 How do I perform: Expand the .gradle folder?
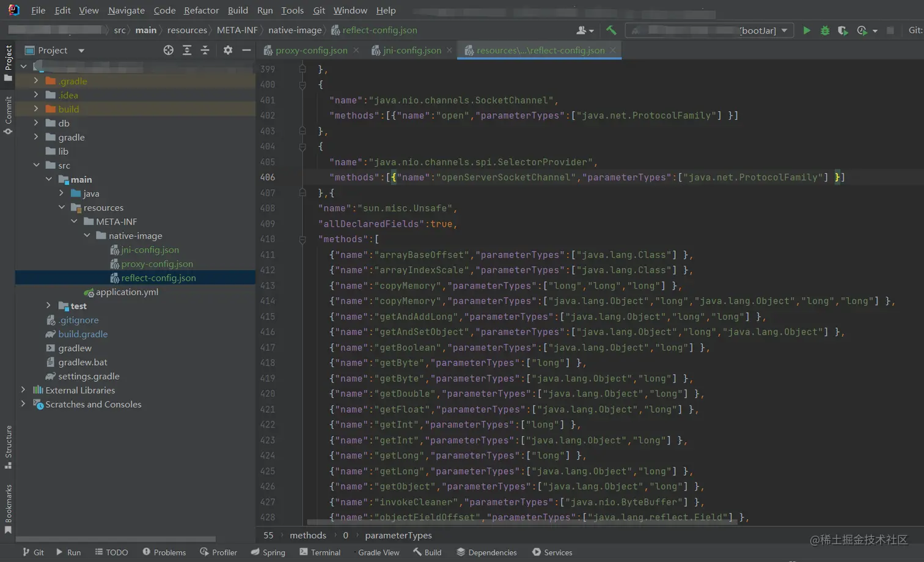click(36, 81)
